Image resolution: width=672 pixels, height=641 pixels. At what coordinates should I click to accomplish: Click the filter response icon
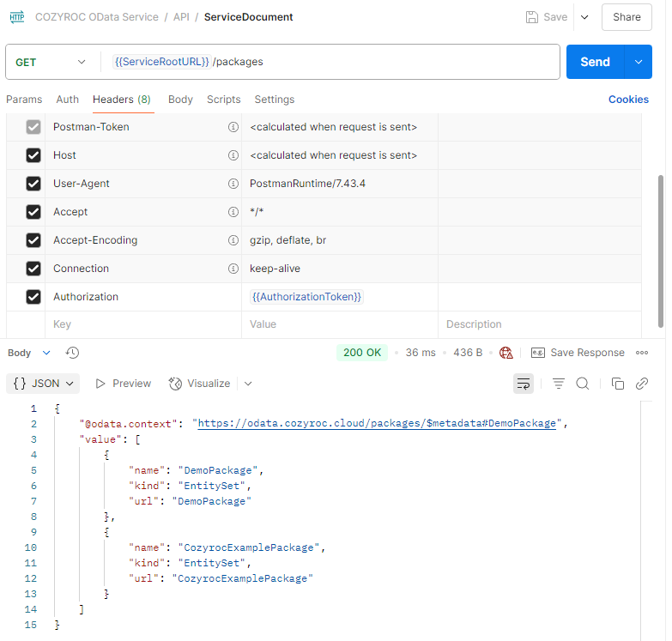pos(558,384)
